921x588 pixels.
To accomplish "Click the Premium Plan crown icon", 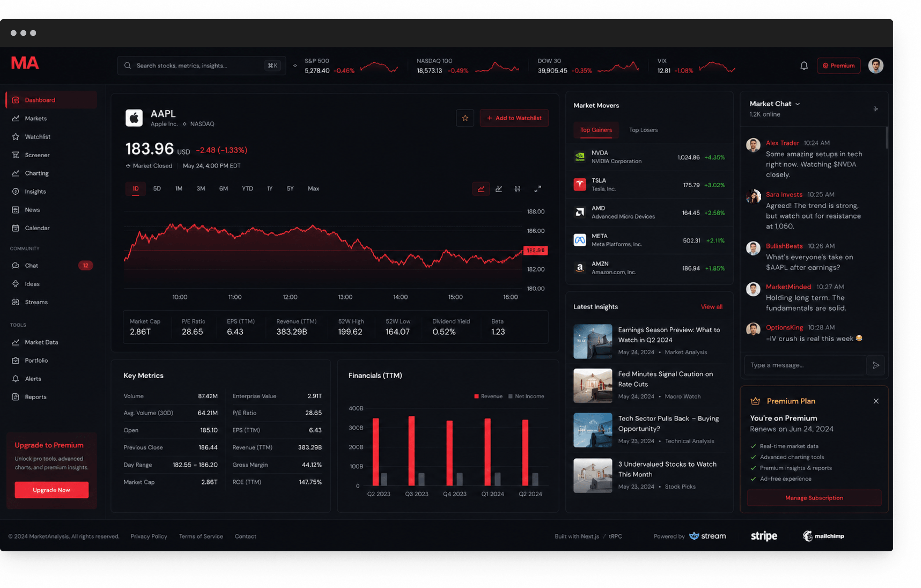I will point(755,401).
